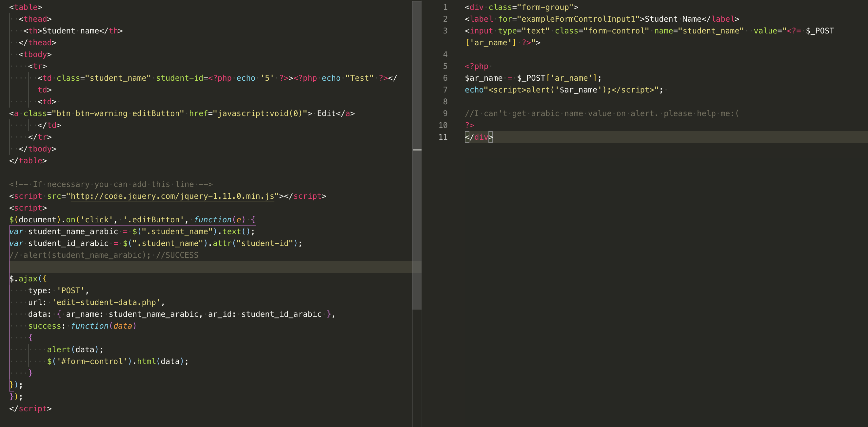Click the 'If necessary you can add this line' comment

(111, 184)
